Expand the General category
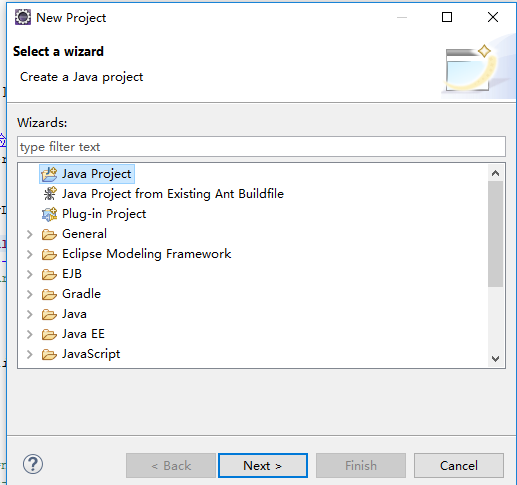The width and height of the screenshot is (517, 485). (30, 234)
